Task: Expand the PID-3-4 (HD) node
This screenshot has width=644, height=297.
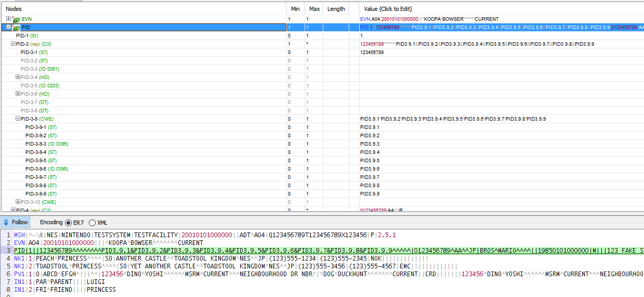Action: click(18, 77)
